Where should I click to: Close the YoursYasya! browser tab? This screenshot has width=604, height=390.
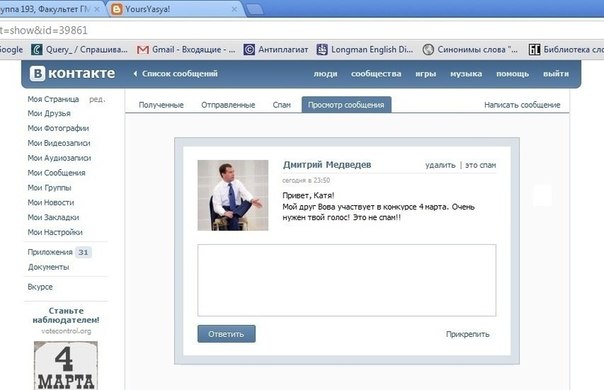pos(234,9)
